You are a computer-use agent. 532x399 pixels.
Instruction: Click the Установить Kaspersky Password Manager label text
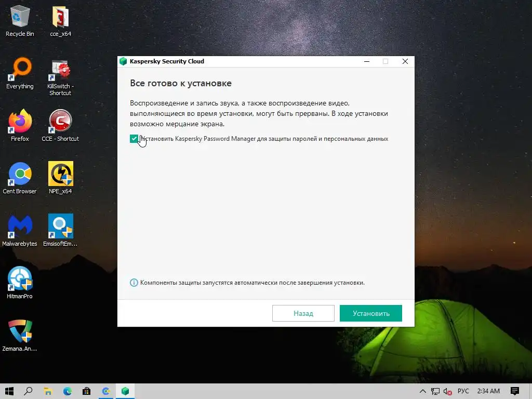(264, 139)
